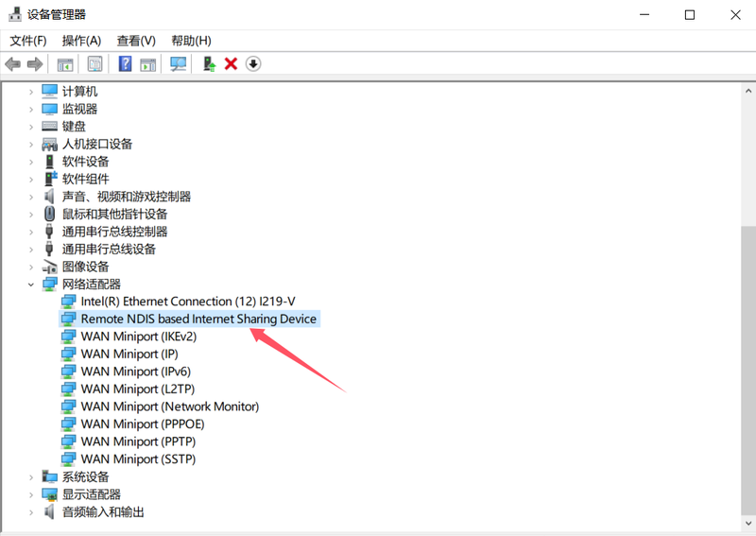Click the update driver toolbar icon
This screenshot has height=536, width=756.
click(x=209, y=64)
